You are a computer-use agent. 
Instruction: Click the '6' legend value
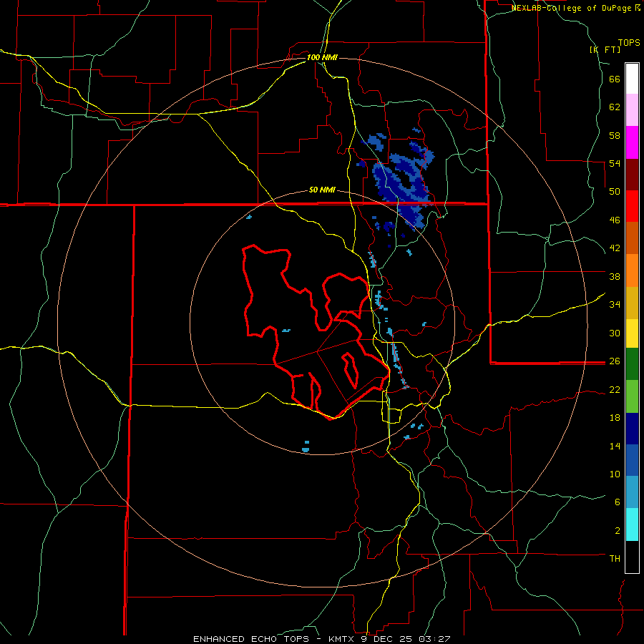618,502
